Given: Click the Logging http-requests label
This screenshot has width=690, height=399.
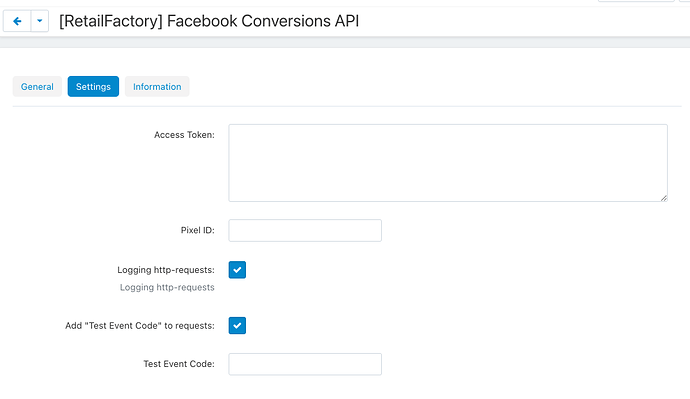Looking at the screenshot, I should [x=166, y=270].
